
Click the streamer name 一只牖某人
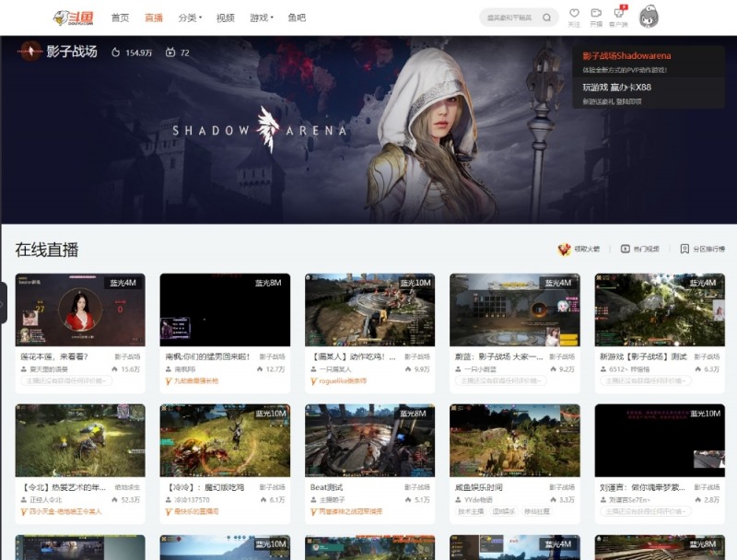click(335, 369)
